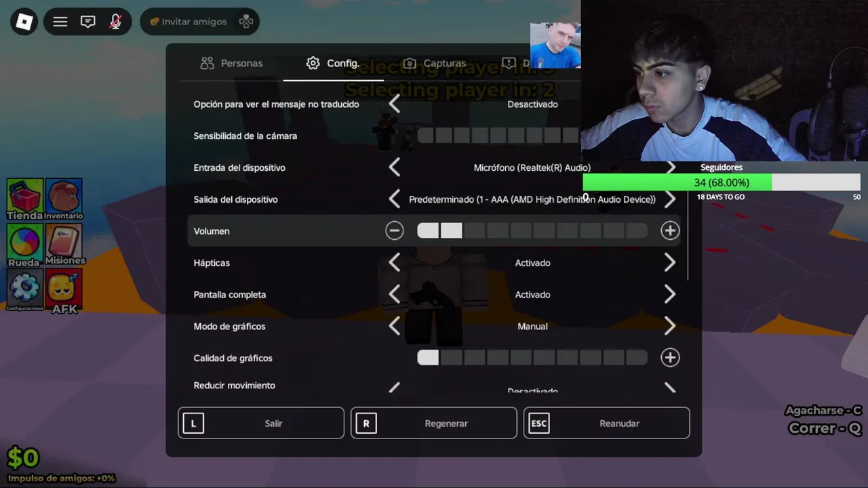
Task: Open the Misiones icon
Action: click(x=64, y=245)
